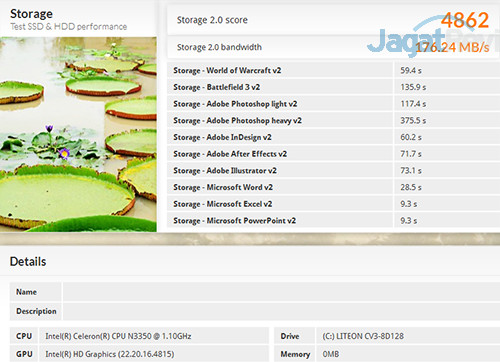The image size is (500, 362).
Task: Click the Storage 2.0 score label
Action: coord(212,20)
